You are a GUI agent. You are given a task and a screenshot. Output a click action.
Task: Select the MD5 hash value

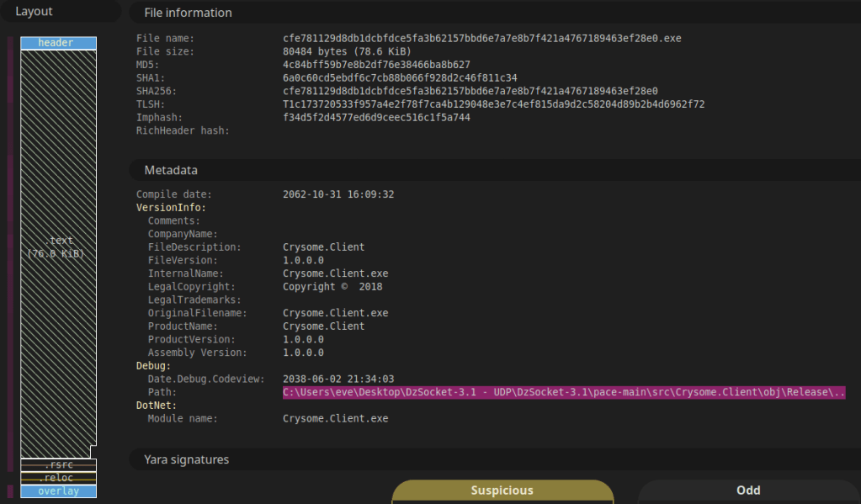tap(376, 65)
